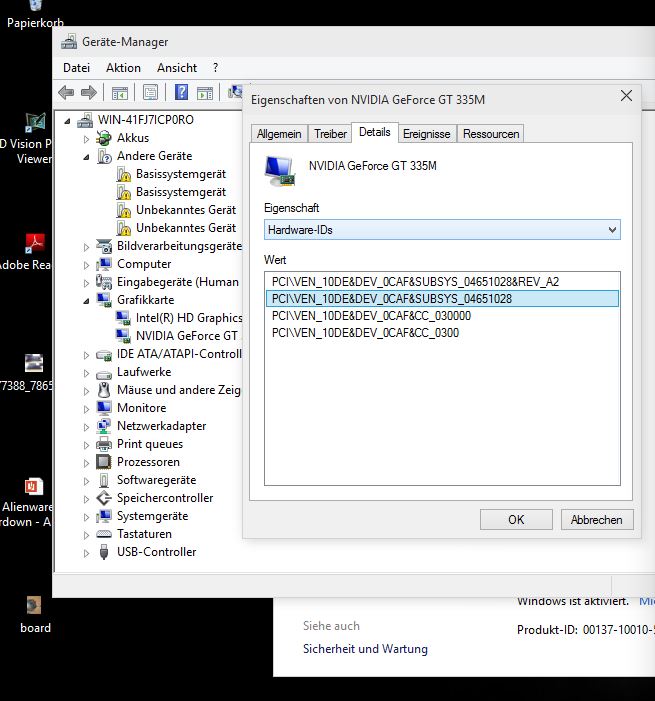Image resolution: width=655 pixels, height=701 pixels.
Task: Close the NVIDIA properties dialog
Action: [x=626, y=95]
